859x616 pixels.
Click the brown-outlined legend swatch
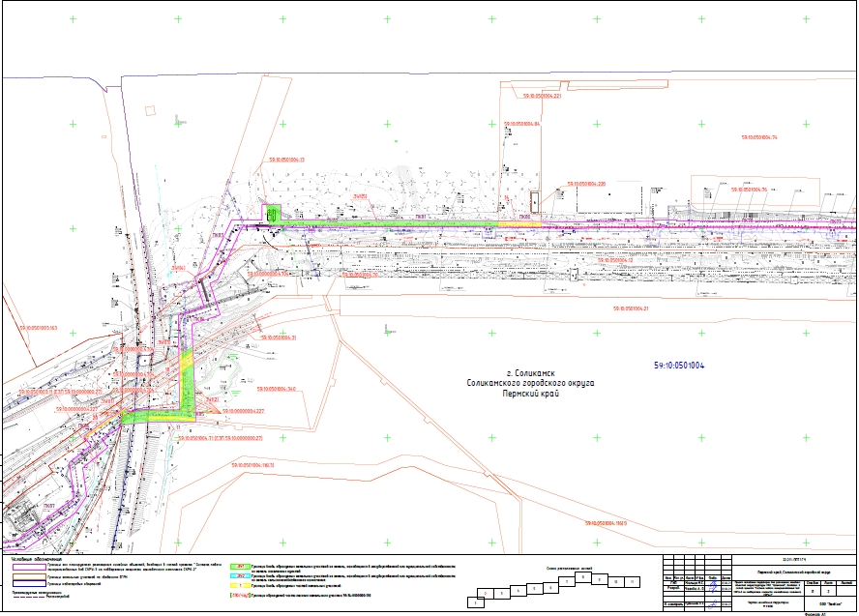pos(29,576)
